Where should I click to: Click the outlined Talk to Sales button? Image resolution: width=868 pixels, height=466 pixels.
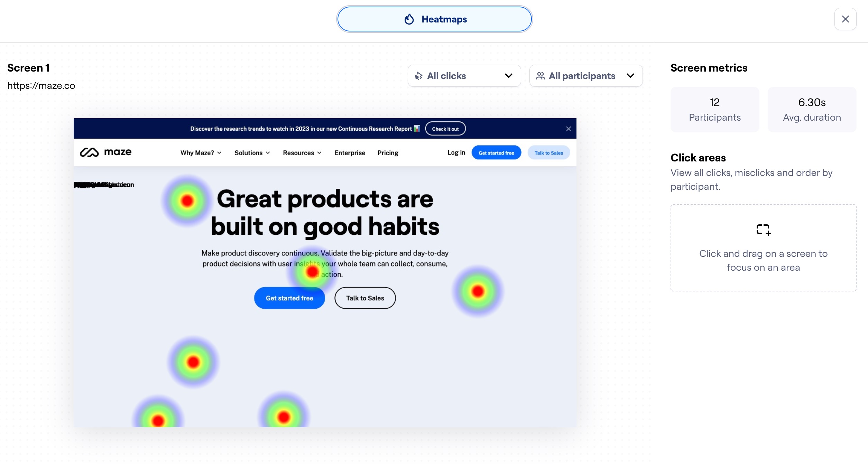pos(365,298)
